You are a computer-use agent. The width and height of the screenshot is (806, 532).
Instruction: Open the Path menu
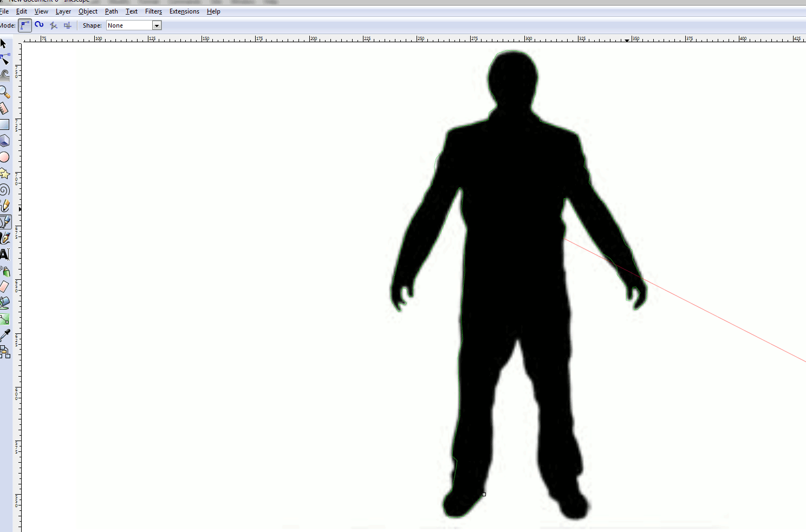tap(112, 11)
